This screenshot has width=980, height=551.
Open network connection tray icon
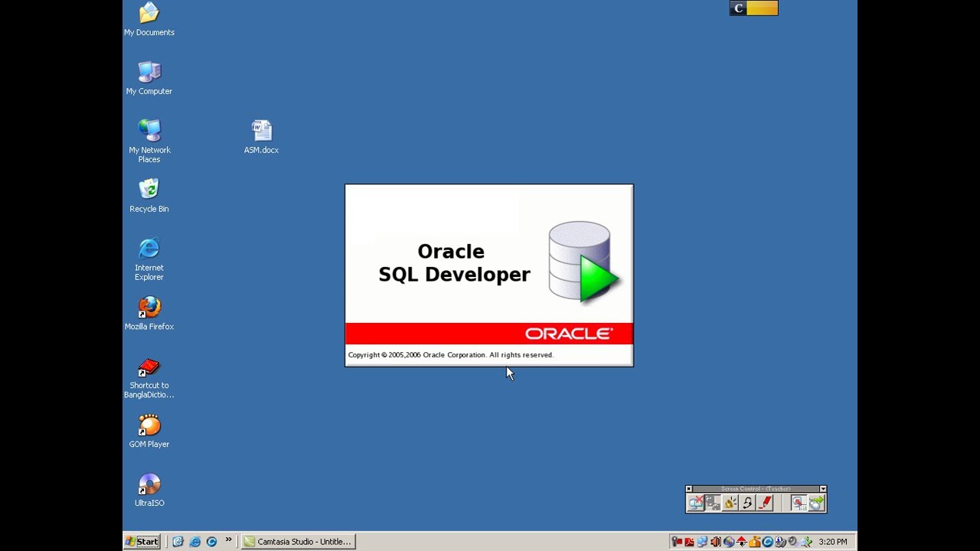click(x=702, y=542)
